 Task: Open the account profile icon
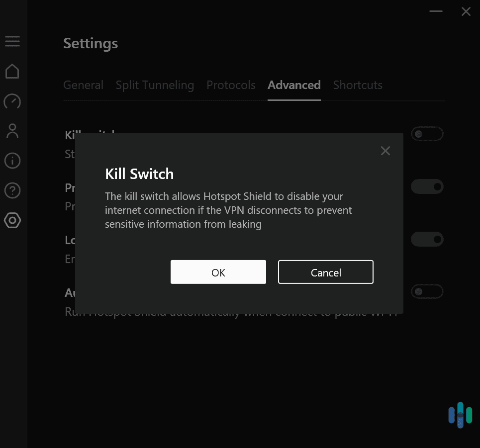click(x=12, y=131)
